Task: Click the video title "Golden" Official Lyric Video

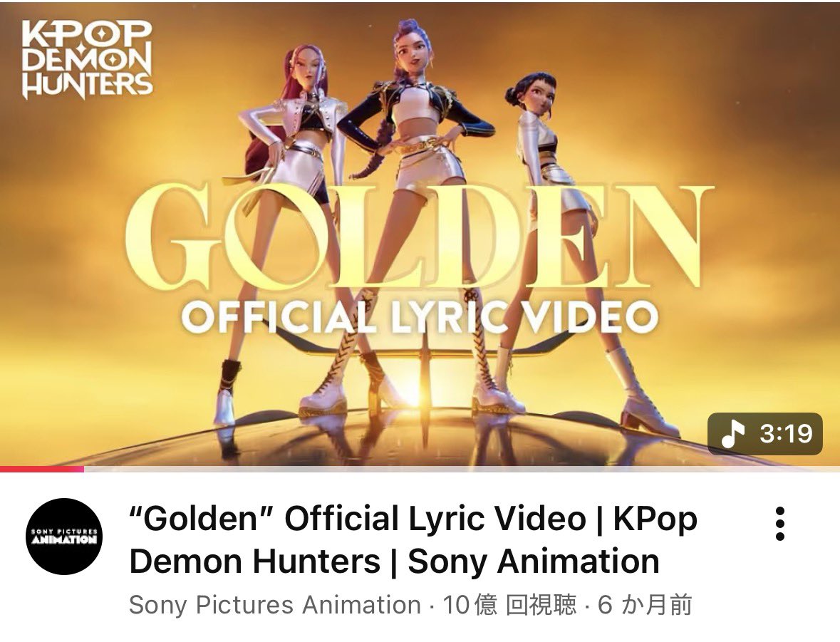Action: (x=413, y=540)
